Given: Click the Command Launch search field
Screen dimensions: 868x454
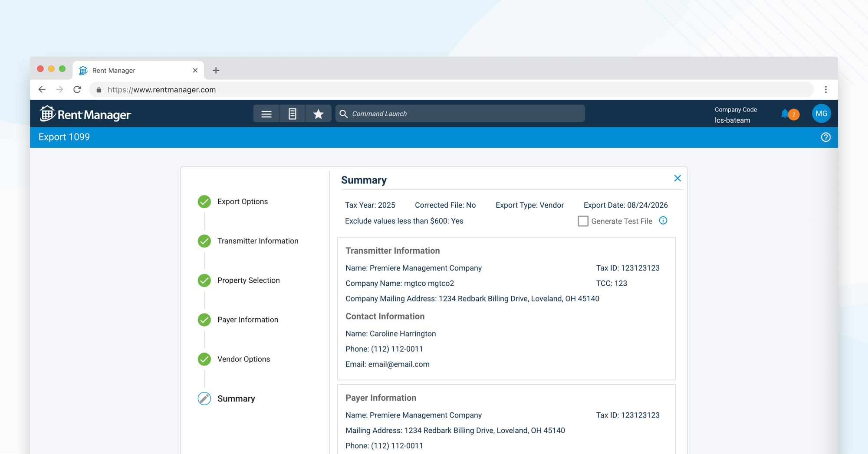Looking at the screenshot, I should [x=460, y=114].
